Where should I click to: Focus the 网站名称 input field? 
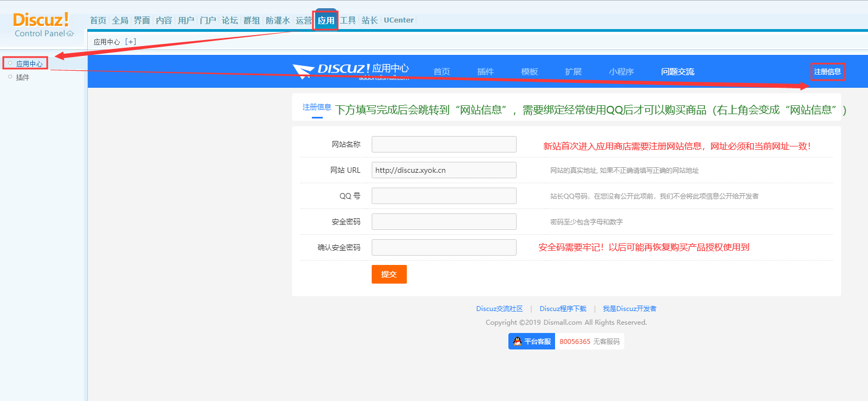444,144
